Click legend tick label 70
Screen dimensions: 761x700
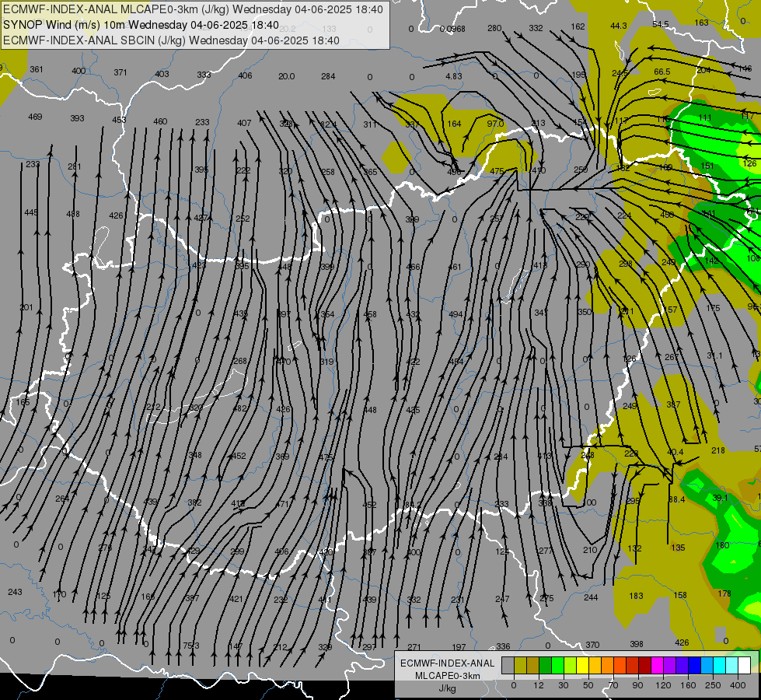click(613, 685)
